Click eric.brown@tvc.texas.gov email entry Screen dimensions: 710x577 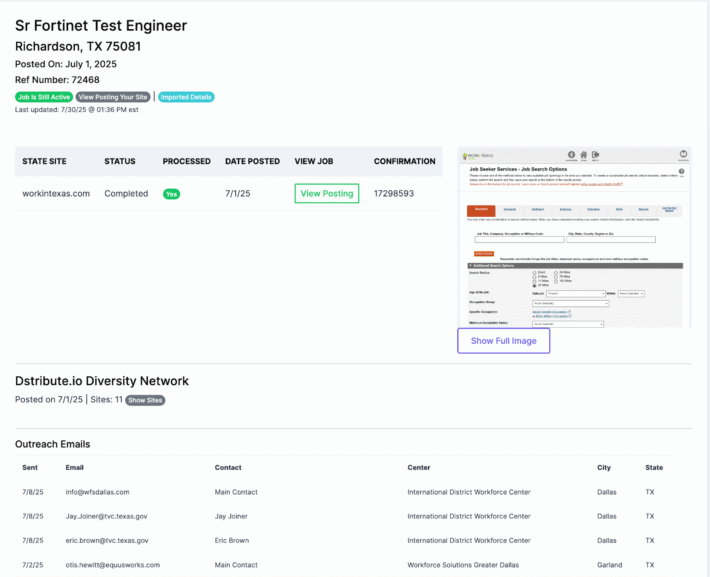(106, 541)
